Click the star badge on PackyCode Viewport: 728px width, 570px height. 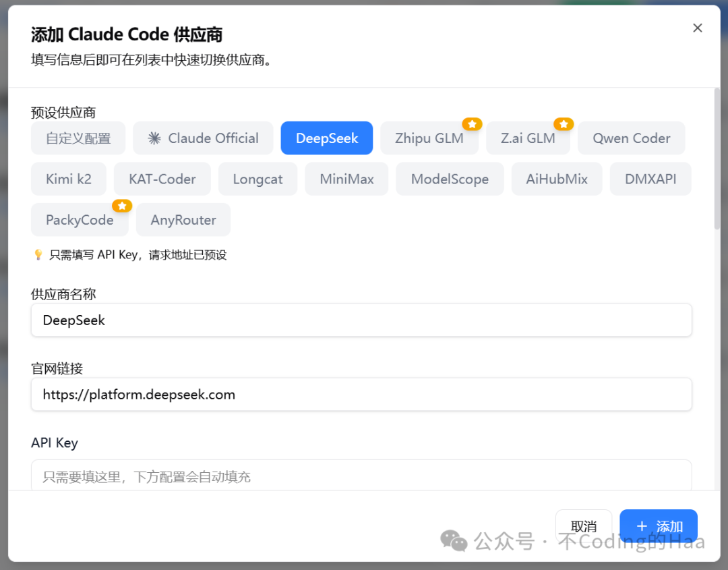[122, 205]
